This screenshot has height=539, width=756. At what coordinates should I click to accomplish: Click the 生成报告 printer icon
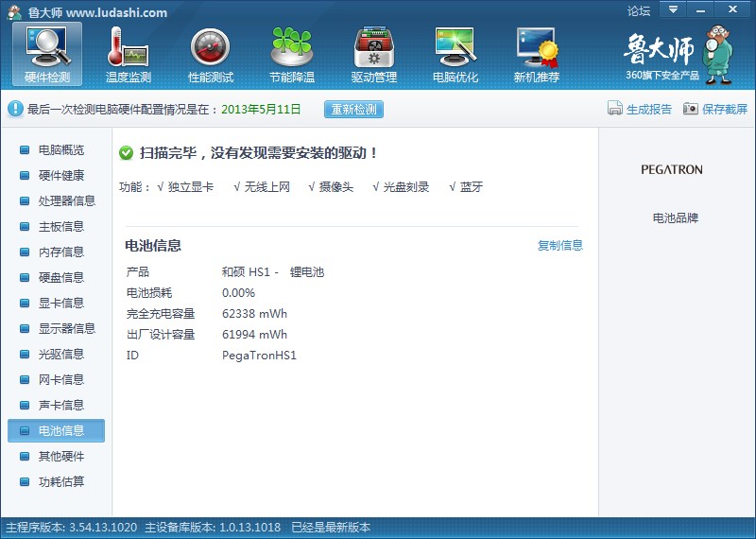(x=615, y=109)
